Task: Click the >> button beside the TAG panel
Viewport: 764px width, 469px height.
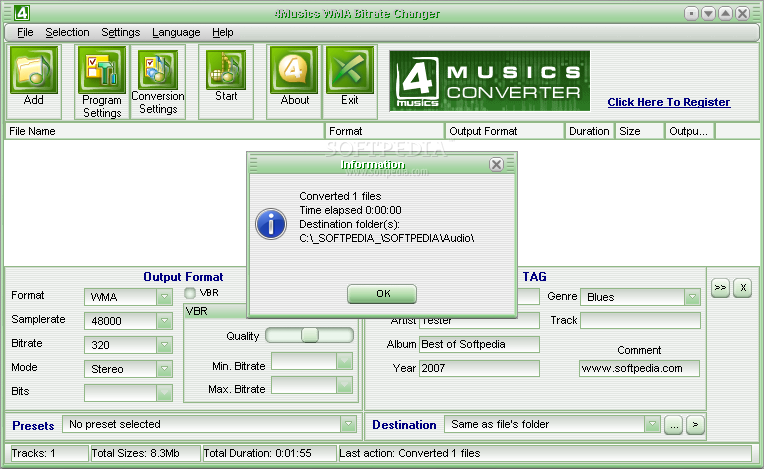Action: pos(720,287)
